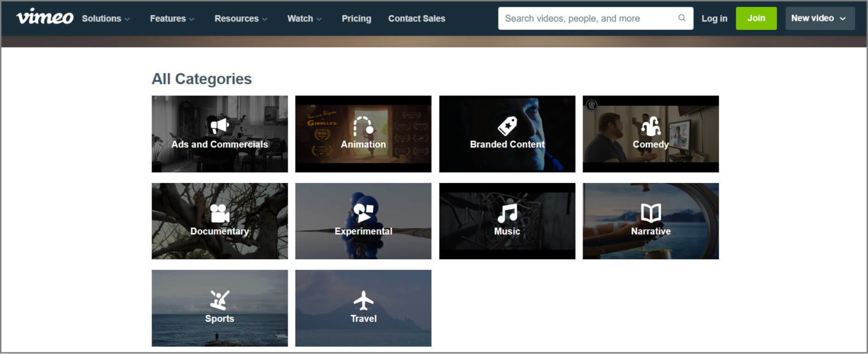The height and width of the screenshot is (354, 868).
Task: Click the search magnifier icon
Action: (682, 18)
